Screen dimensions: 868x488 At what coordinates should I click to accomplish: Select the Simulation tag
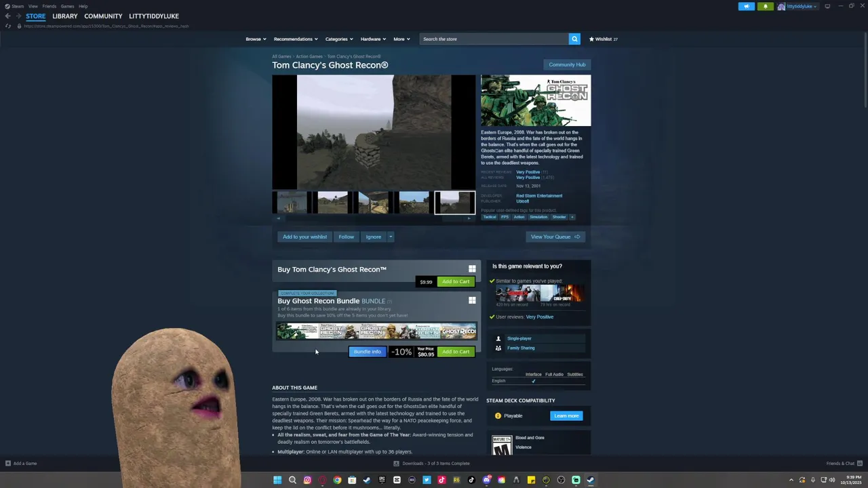(x=538, y=217)
